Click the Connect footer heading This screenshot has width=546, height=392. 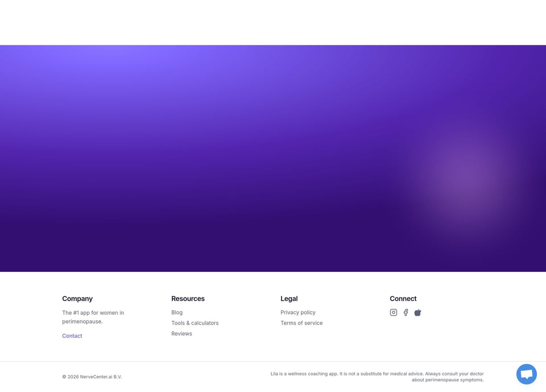(x=403, y=299)
